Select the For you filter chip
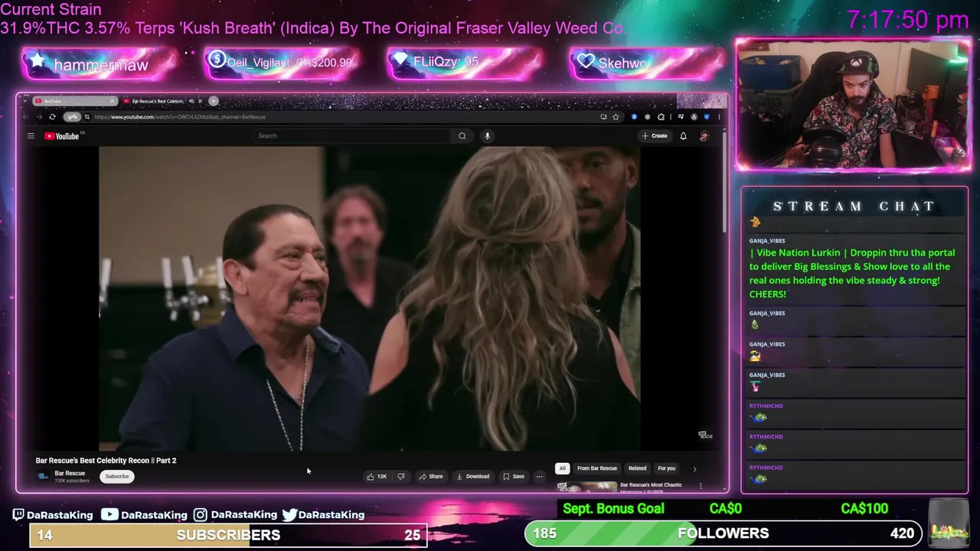 pos(666,468)
